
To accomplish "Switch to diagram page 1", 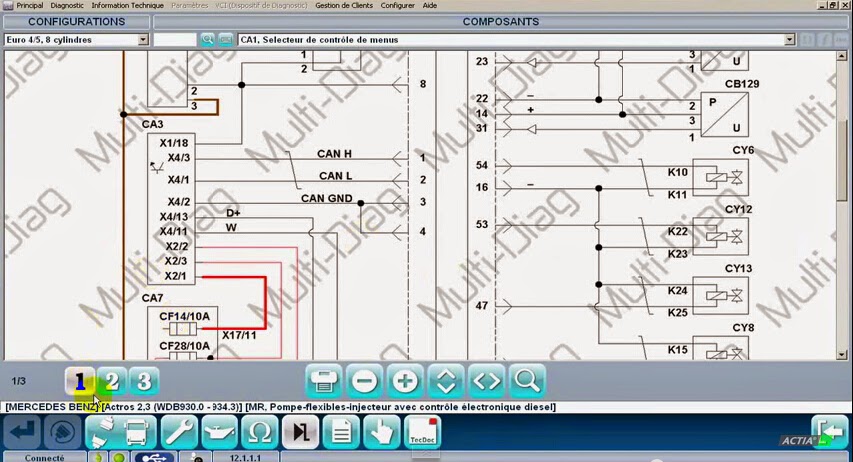I will (80, 381).
